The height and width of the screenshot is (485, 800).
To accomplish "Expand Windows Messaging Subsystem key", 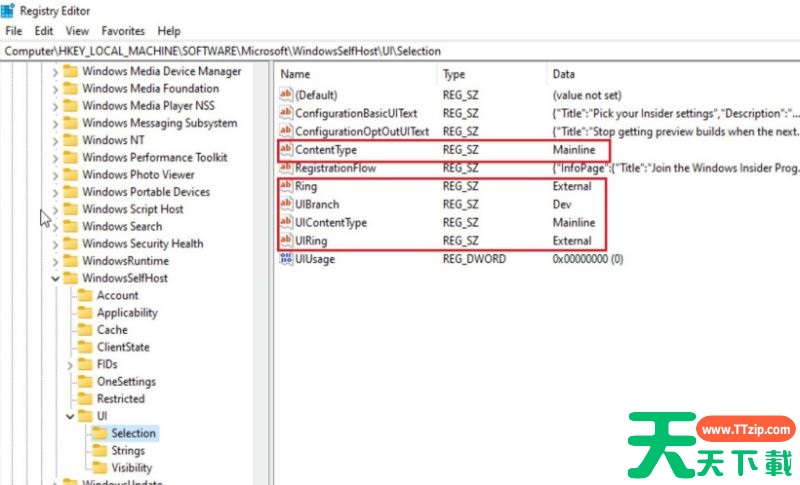I will point(55,124).
